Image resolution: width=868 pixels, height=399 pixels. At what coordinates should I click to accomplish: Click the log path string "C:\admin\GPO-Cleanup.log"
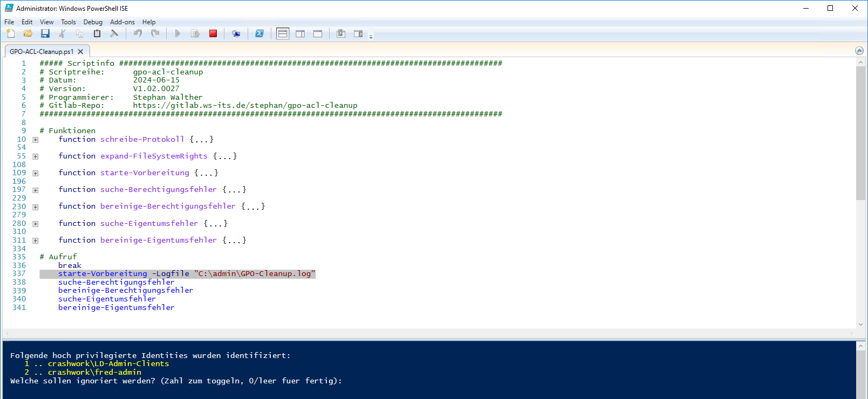point(255,274)
